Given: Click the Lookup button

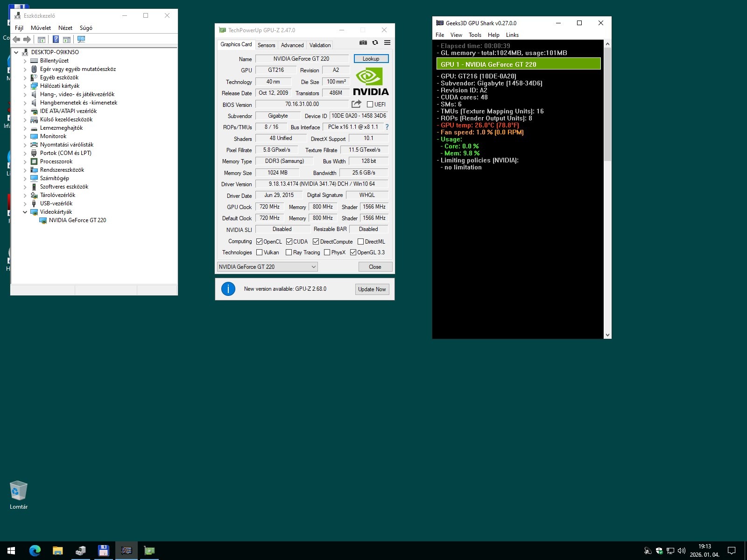Looking at the screenshot, I should 371,59.
